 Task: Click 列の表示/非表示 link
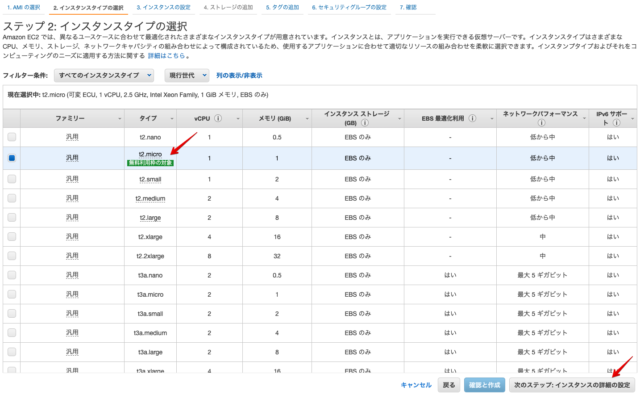tap(239, 75)
